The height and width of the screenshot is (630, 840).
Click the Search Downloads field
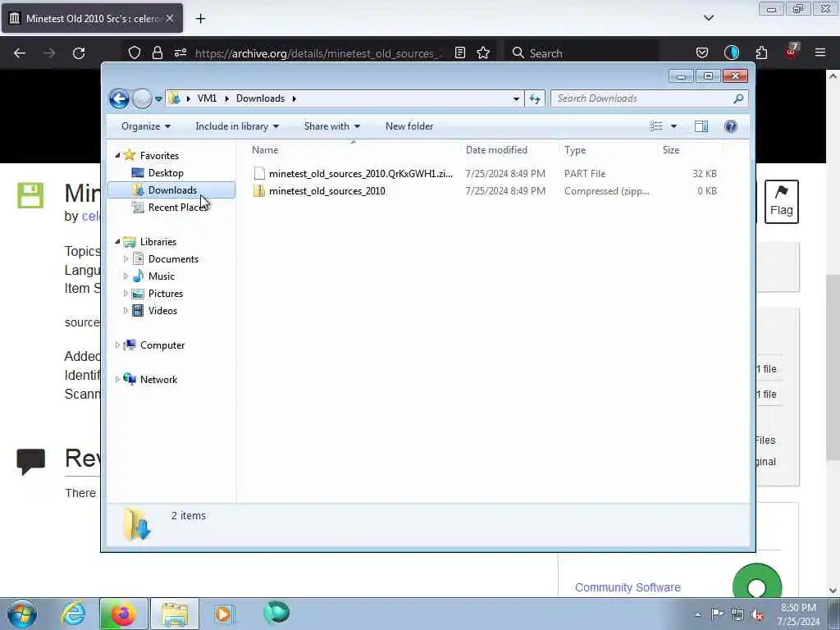click(649, 98)
